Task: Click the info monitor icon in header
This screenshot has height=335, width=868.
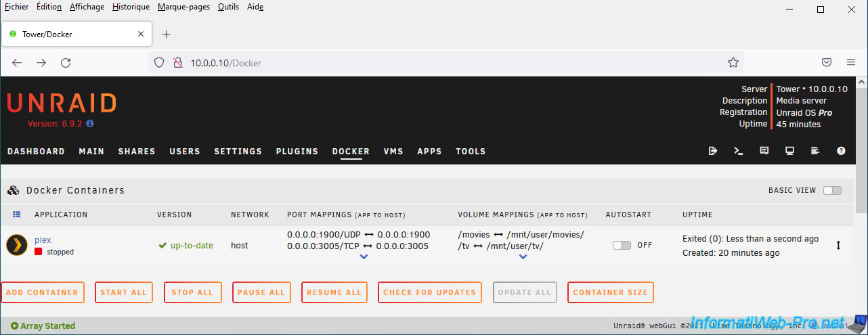Action: (x=789, y=151)
